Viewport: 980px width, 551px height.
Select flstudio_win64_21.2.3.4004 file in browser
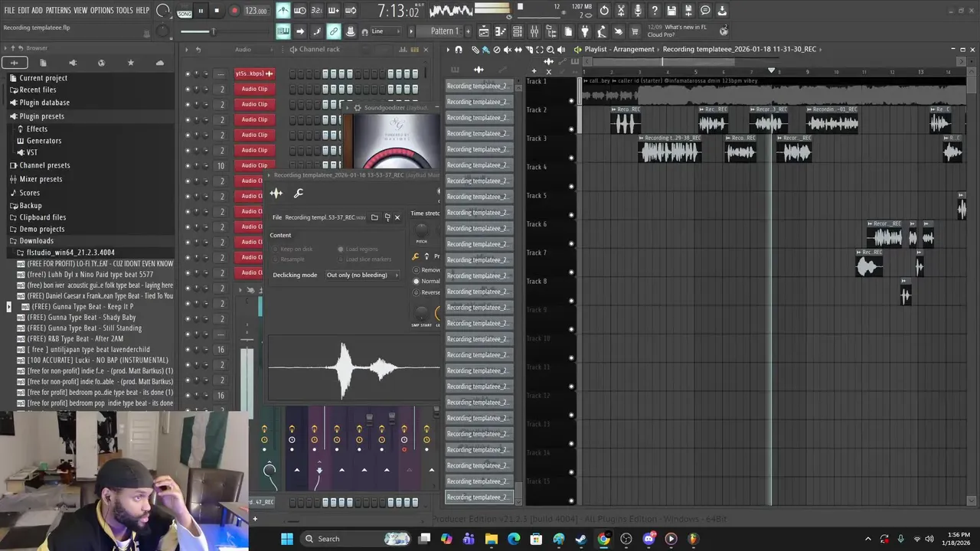coord(70,253)
